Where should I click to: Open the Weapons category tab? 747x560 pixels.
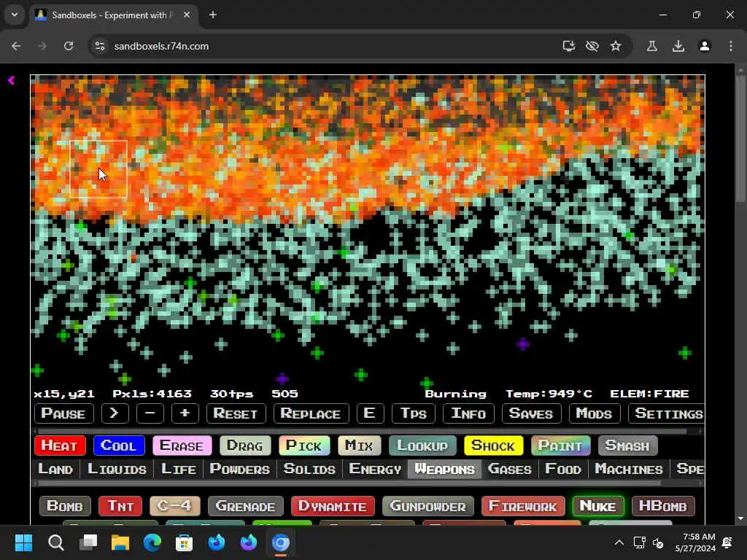click(444, 469)
